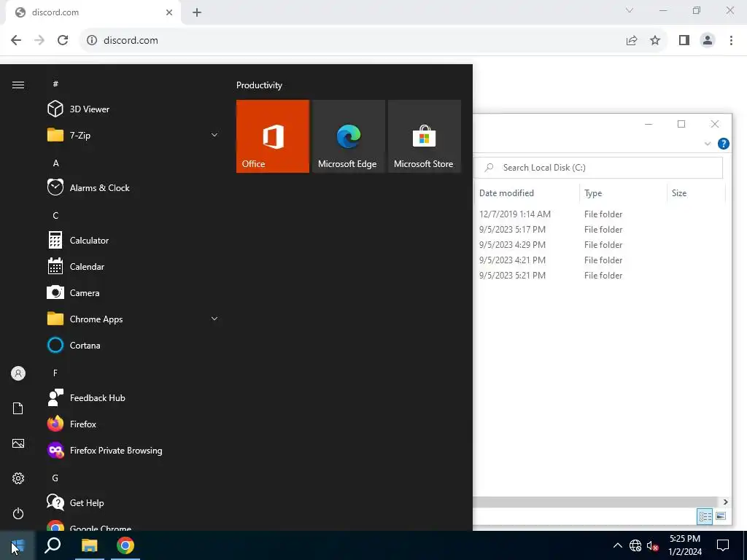
Task: Open Firefox Private Browsing
Action: tap(133, 450)
